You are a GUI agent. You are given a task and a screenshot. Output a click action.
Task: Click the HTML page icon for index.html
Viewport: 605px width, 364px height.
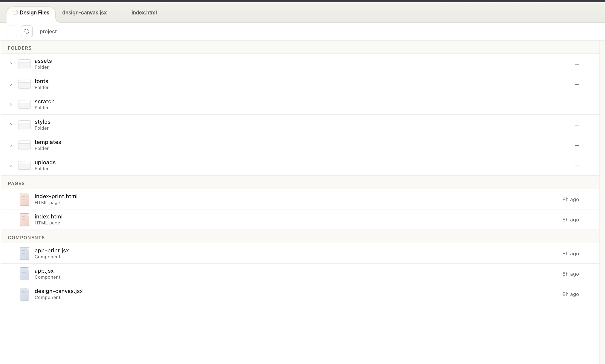tap(24, 219)
